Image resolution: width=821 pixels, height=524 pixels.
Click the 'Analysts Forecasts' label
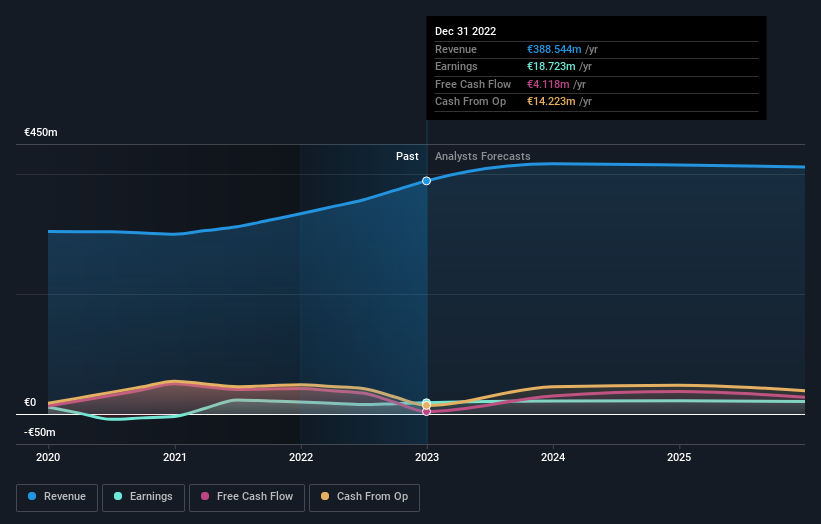tap(482, 157)
